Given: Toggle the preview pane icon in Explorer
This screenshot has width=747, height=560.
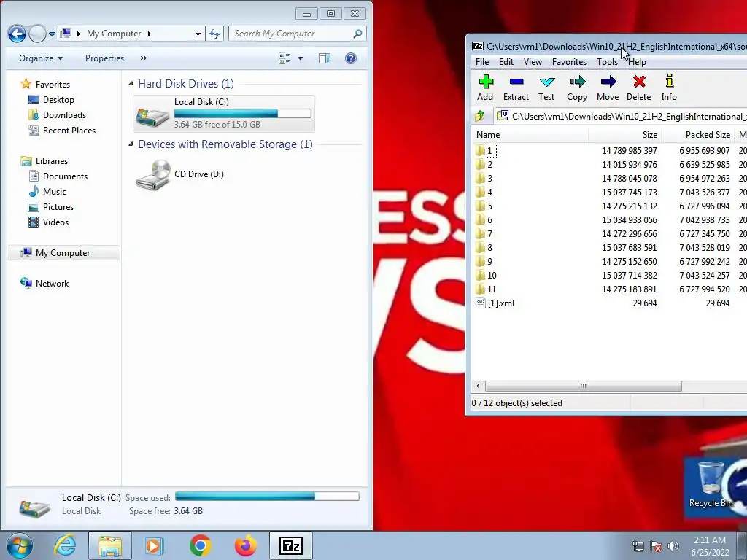Looking at the screenshot, I should (325, 58).
